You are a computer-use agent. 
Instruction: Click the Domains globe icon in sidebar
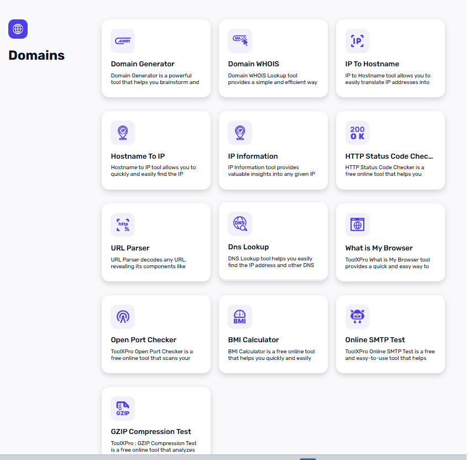[x=18, y=28]
